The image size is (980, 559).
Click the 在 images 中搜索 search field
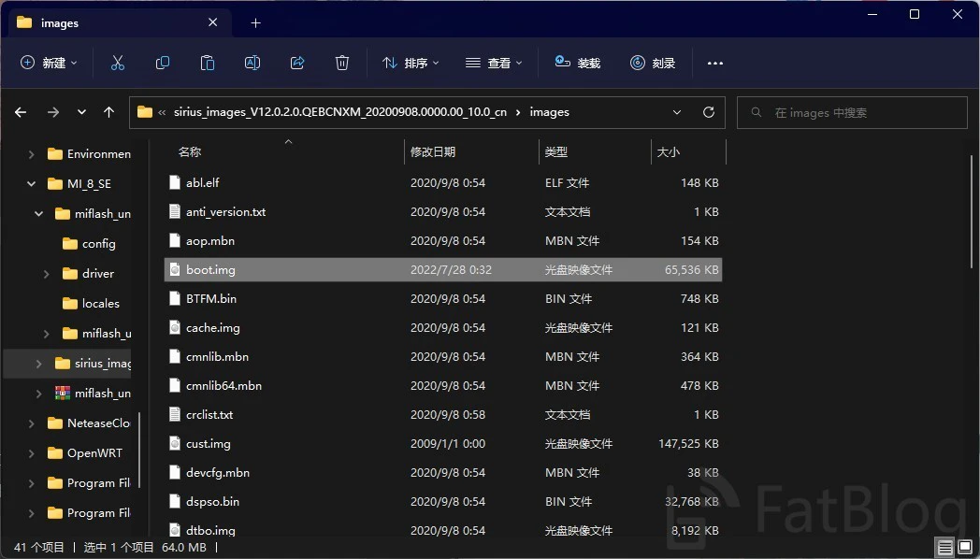(x=852, y=112)
